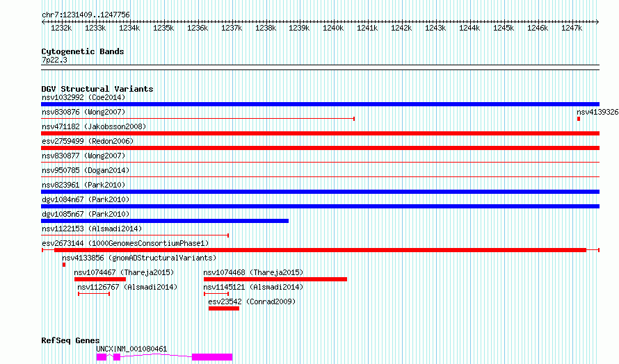This screenshot has height=364, width=619.
Task: Click the ruler's left arrowhead
Action: coord(43,22)
